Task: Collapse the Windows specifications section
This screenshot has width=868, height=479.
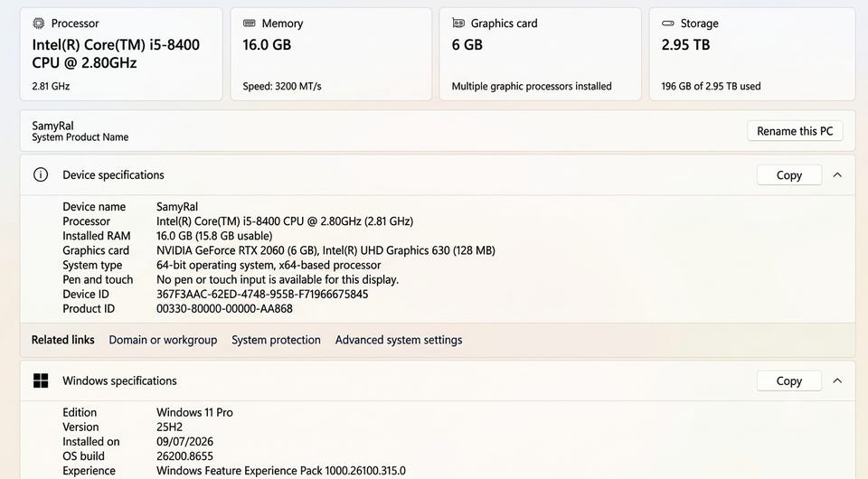Action: coord(837,380)
